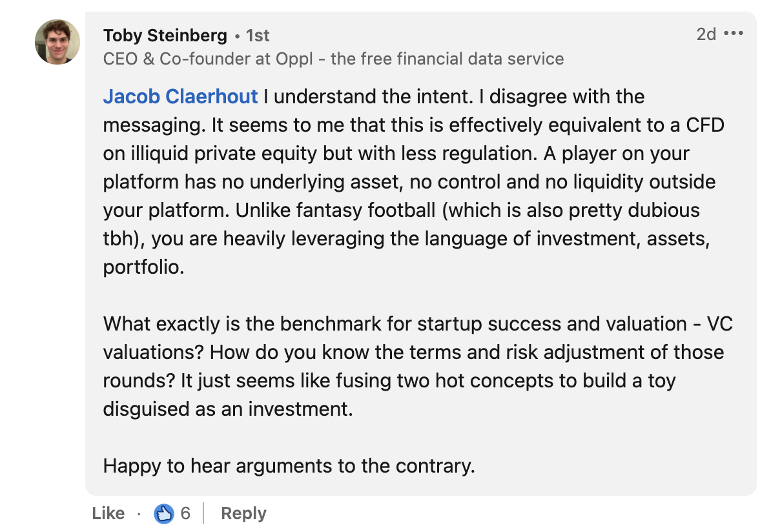The height and width of the screenshot is (532, 771).
Task: Reply to Toby Steinberg's comment
Action: (x=243, y=513)
